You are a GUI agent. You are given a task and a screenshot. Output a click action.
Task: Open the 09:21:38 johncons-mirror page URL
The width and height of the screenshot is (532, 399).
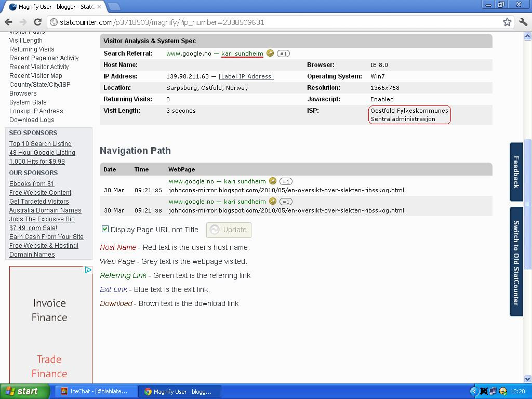(x=286, y=210)
